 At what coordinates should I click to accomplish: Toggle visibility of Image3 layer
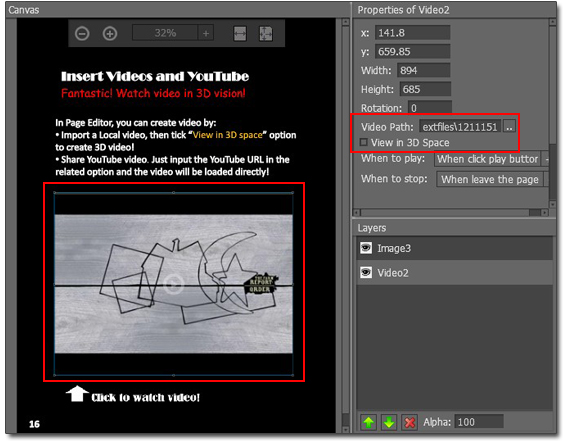click(x=366, y=248)
